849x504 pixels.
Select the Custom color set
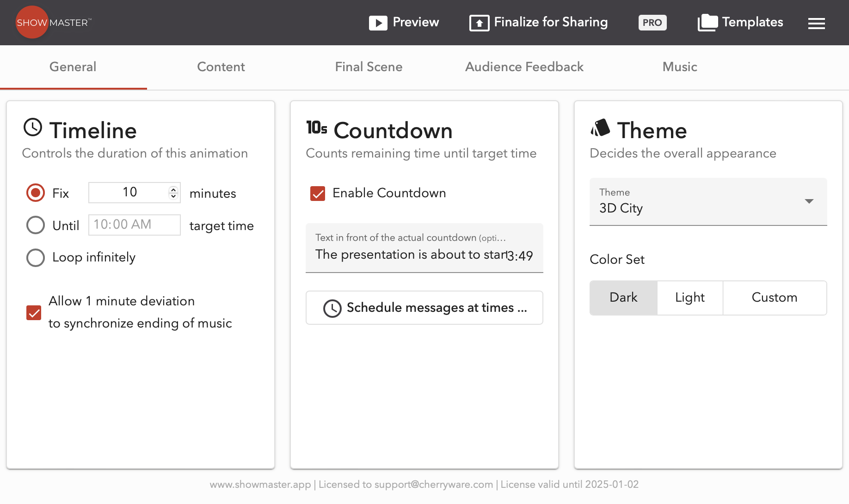pos(774,298)
